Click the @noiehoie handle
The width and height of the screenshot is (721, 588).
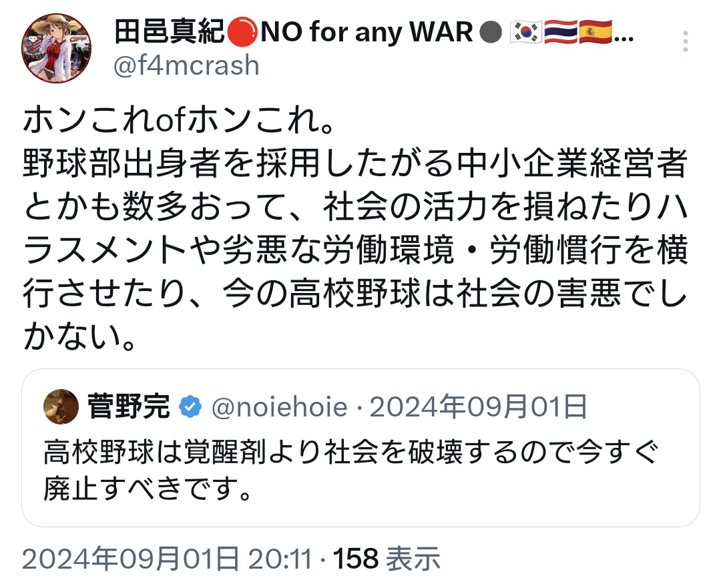pos(279,407)
